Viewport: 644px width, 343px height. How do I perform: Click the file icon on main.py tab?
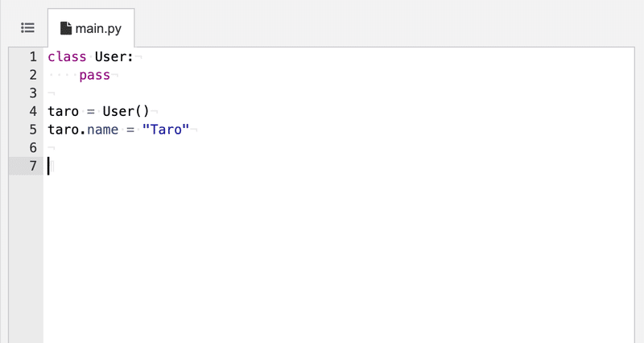click(66, 28)
